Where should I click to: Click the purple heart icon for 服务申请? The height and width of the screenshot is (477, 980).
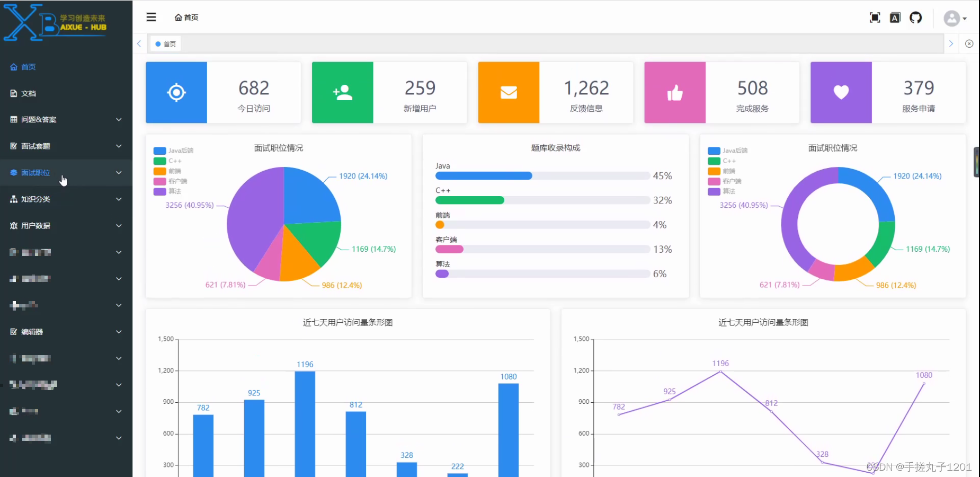click(841, 93)
